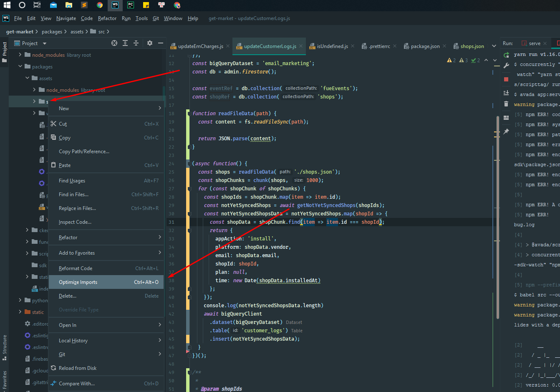Open the Project view dropdown
Image resolution: width=560 pixels, height=392 pixels.
45,43
